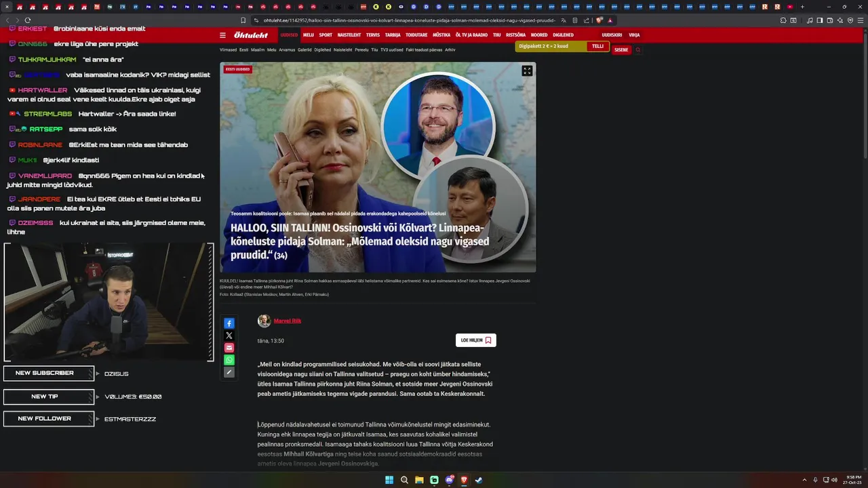Reload the page in the browser

[x=27, y=20]
